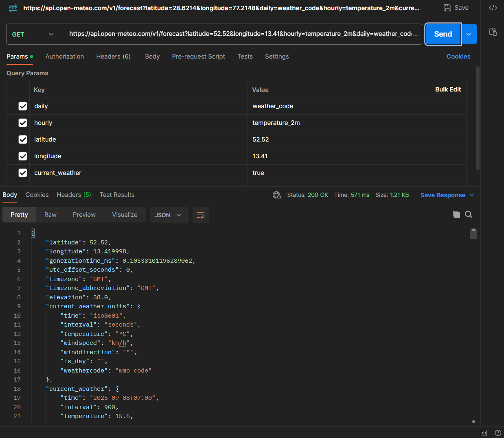Select the Raw response view tab
The image size is (504, 438).
click(50, 214)
